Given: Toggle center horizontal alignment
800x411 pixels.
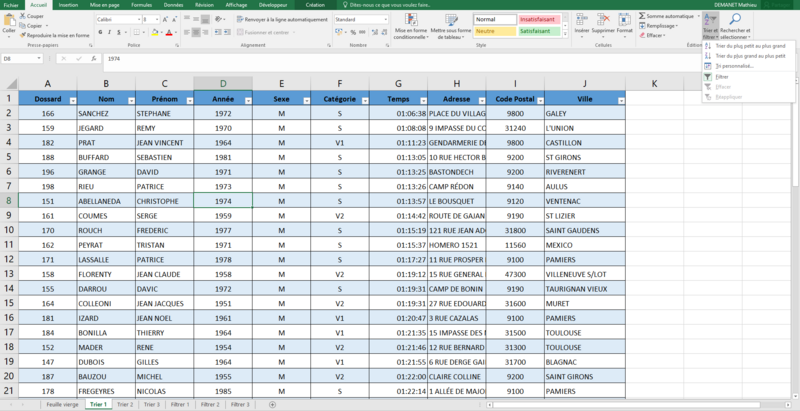Looking at the screenshot, I should (196, 32).
